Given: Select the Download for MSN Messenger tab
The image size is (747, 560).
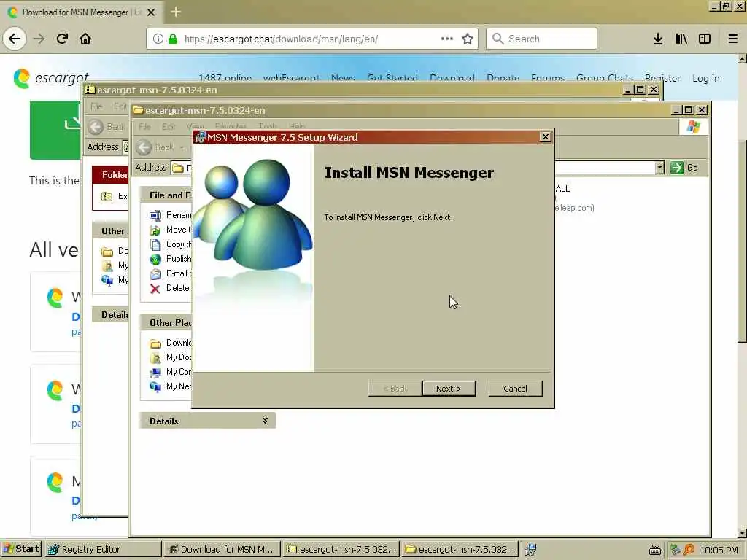Looking at the screenshot, I should click(82, 12).
